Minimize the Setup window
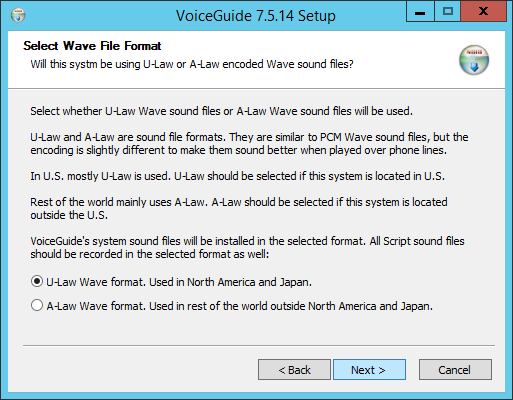 tap(420, 11)
